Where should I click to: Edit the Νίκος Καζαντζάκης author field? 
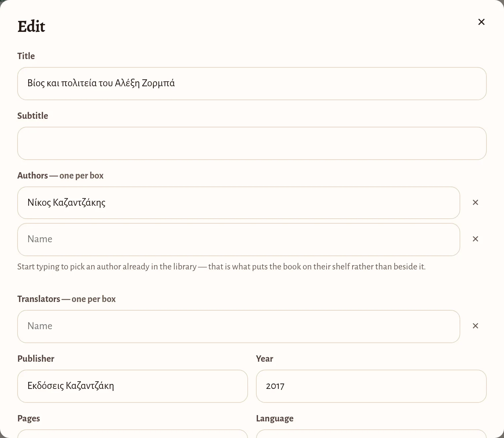tap(239, 203)
